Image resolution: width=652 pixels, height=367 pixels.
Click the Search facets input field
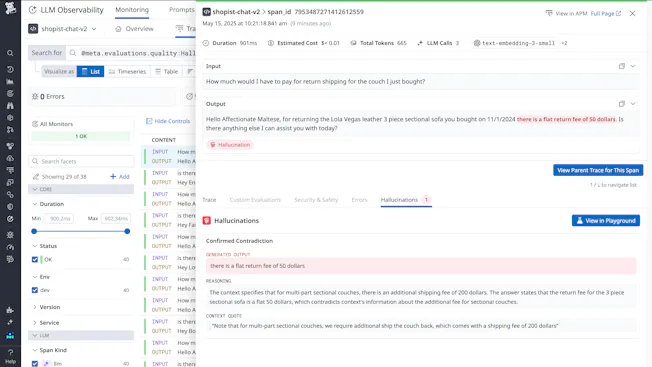tap(81, 161)
